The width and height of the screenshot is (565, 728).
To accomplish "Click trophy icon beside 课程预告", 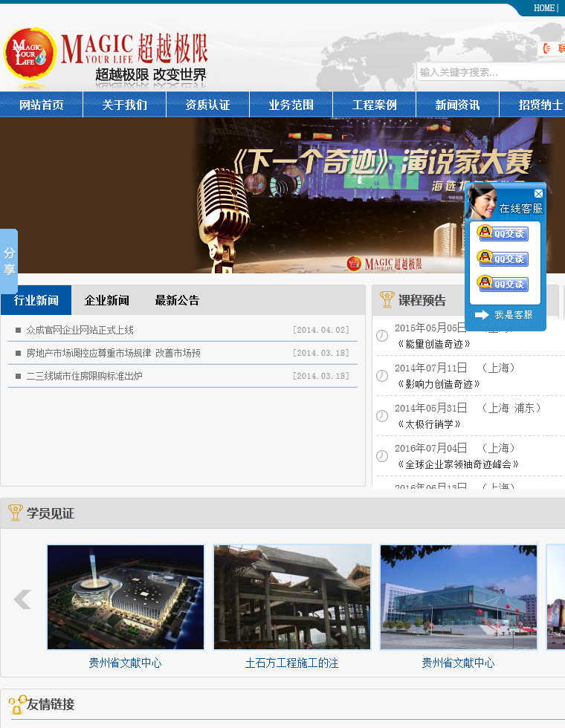I will coord(387,299).
